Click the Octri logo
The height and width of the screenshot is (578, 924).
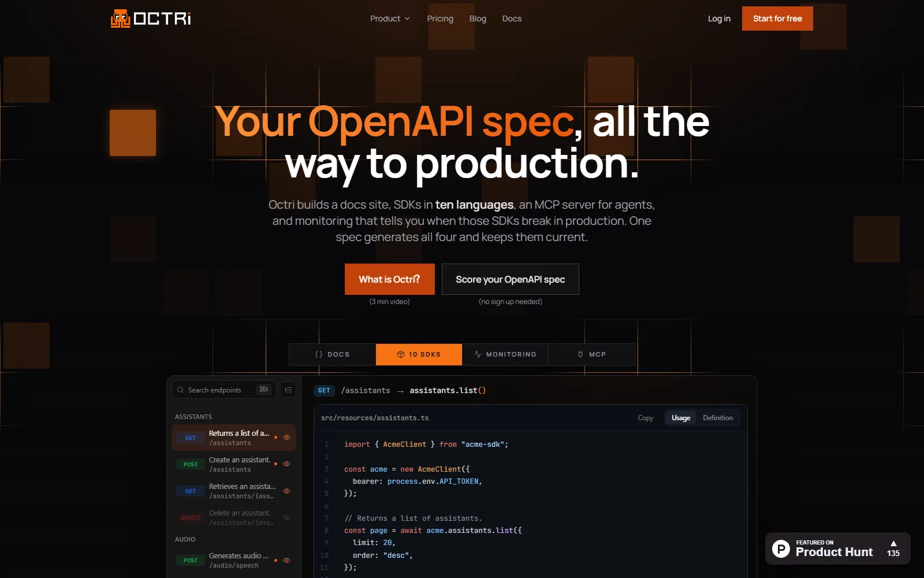(151, 18)
